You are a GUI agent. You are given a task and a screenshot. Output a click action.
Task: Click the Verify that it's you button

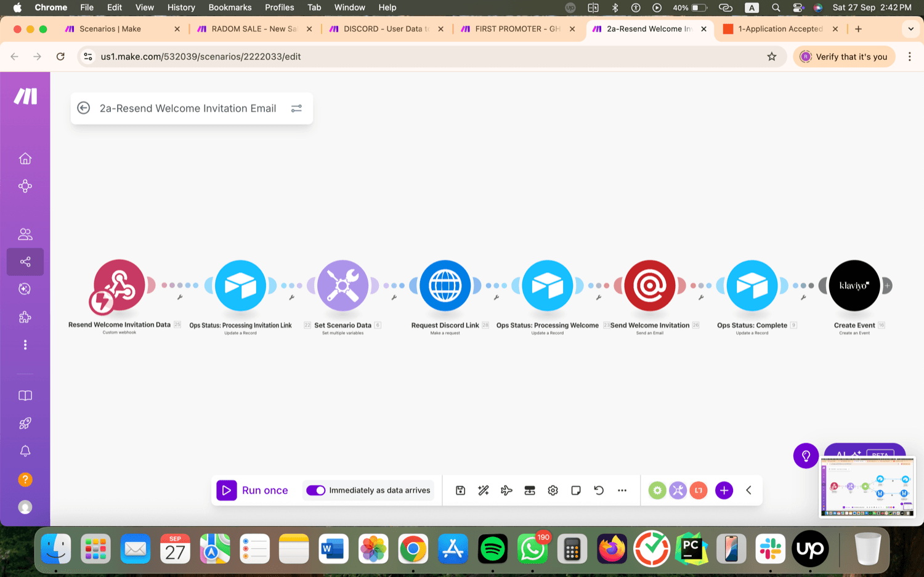click(845, 57)
